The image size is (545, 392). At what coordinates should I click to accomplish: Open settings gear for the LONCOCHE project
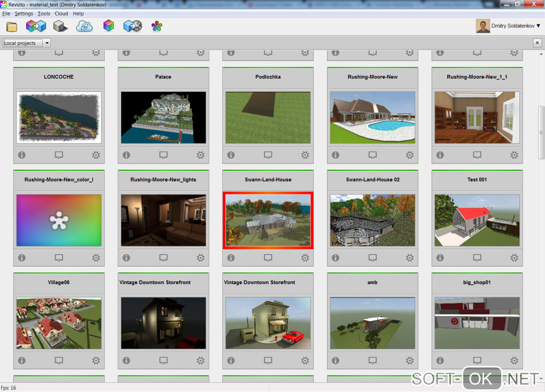coord(96,155)
